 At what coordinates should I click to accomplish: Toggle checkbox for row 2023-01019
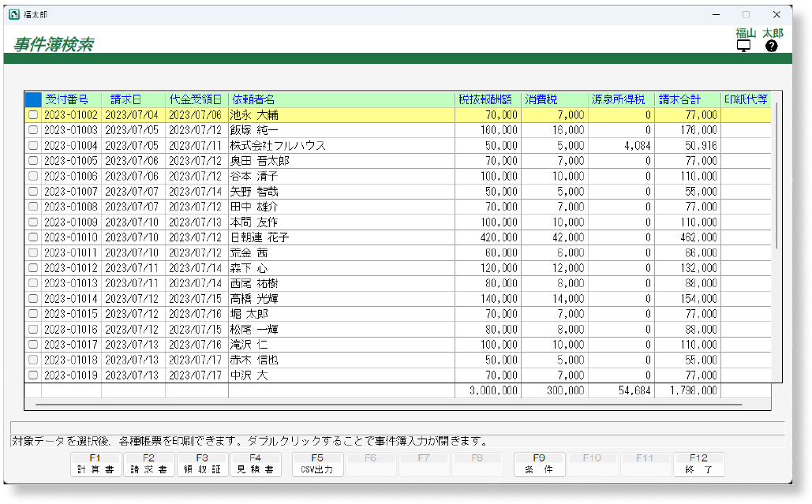click(33, 375)
